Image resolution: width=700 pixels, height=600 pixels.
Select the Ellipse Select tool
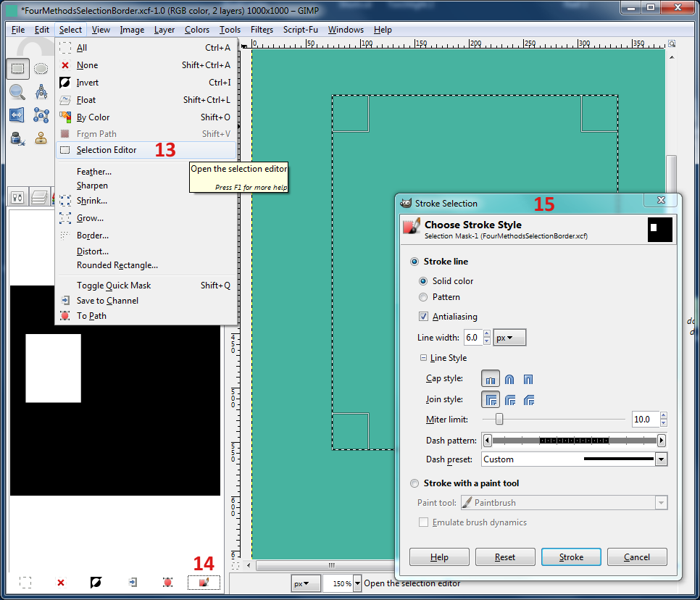[x=41, y=69]
